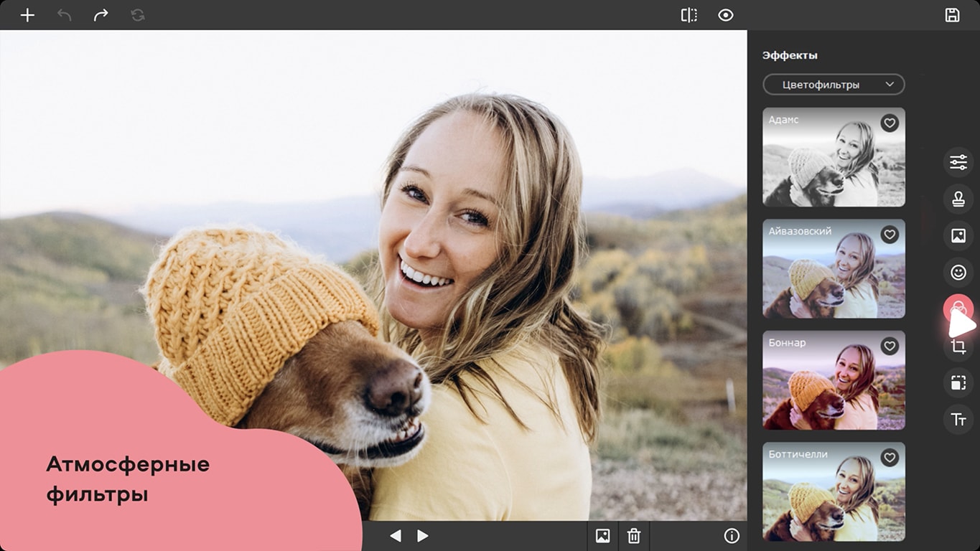Click the plus icon to add image
980x551 pixels.
pos(27,15)
